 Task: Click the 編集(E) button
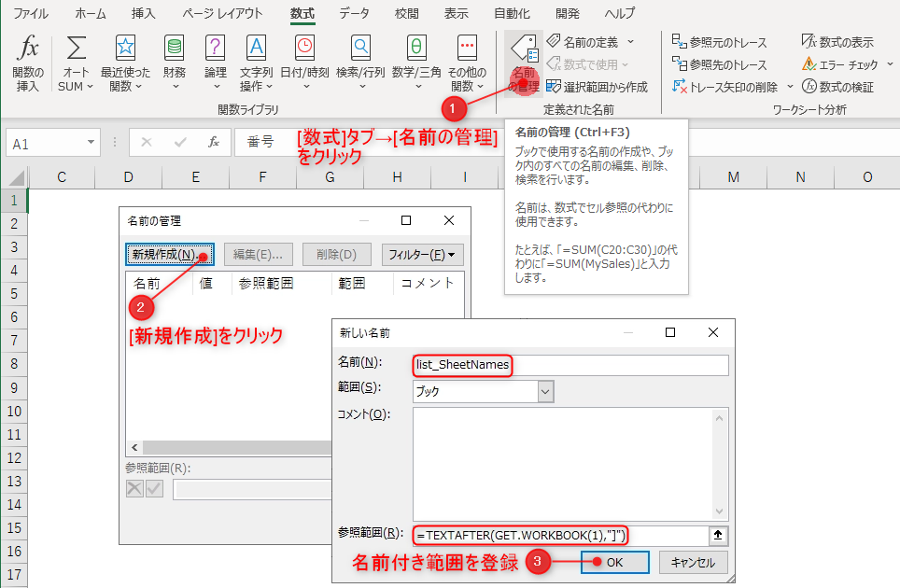coord(258,255)
